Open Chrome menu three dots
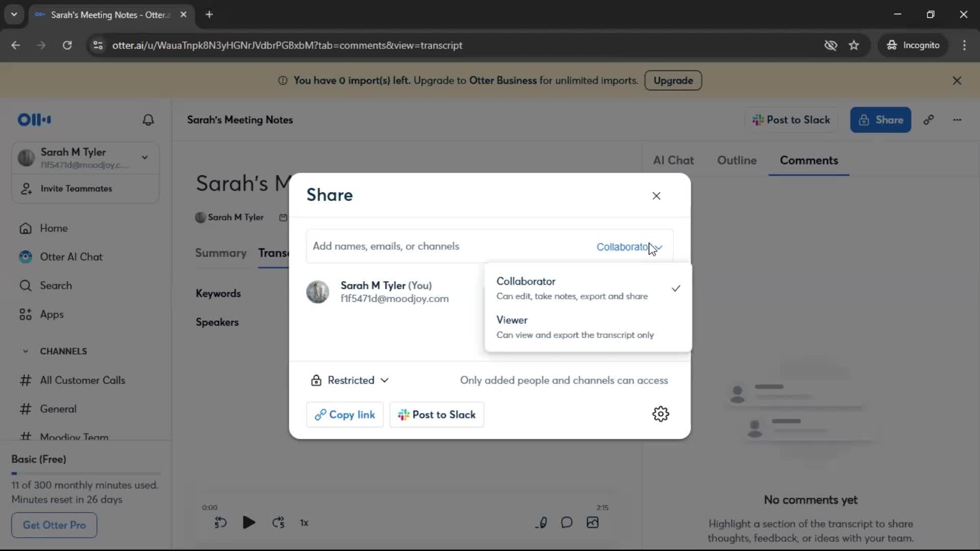 pyautogui.click(x=964, y=45)
